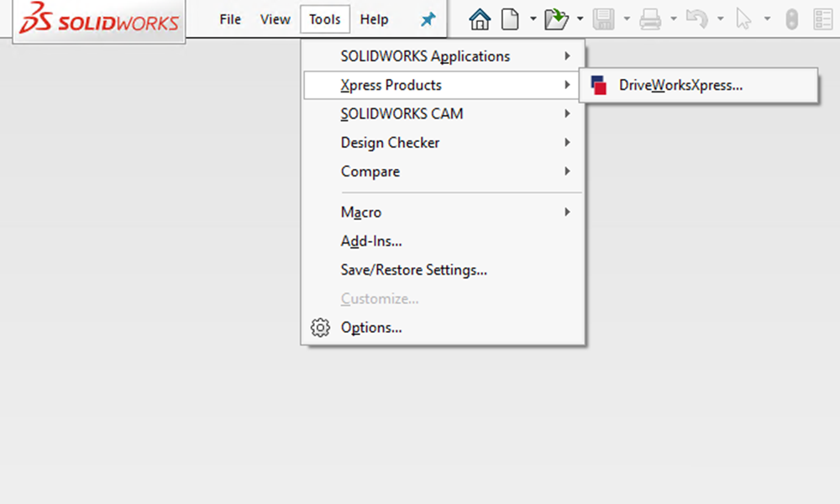Click the Save toolbar icon

(604, 18)
